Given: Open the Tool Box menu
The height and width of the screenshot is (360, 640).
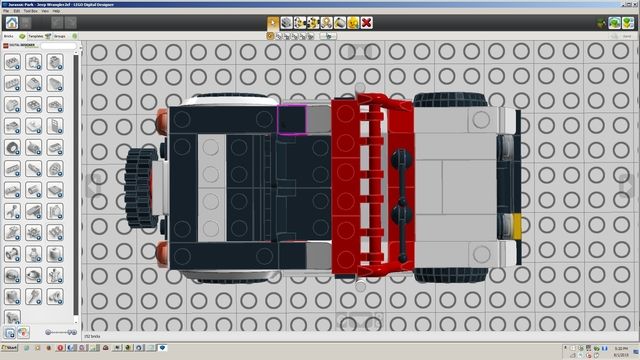Looking at the screenshot, I should (x=30, y=11).
